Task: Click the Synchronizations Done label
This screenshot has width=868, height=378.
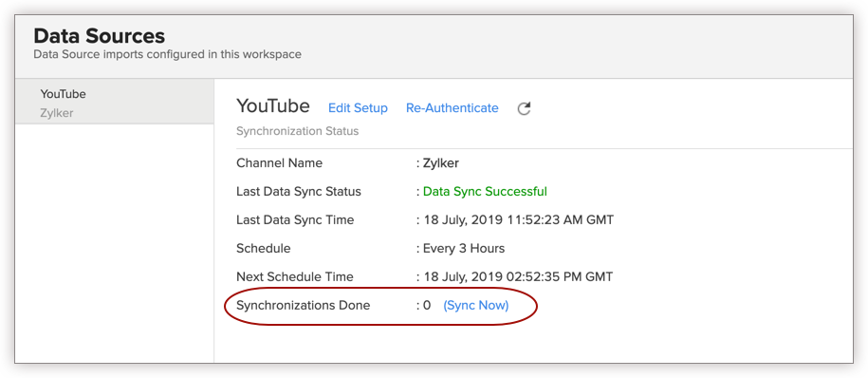Action: click(x=303, y=305)
